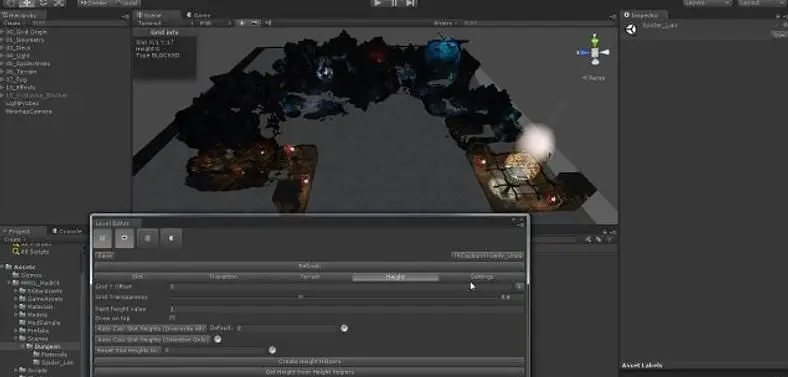Switch to the Game tab
Image resolution: width=788 pixels, height=377 pixels.
tap(200, 15)
